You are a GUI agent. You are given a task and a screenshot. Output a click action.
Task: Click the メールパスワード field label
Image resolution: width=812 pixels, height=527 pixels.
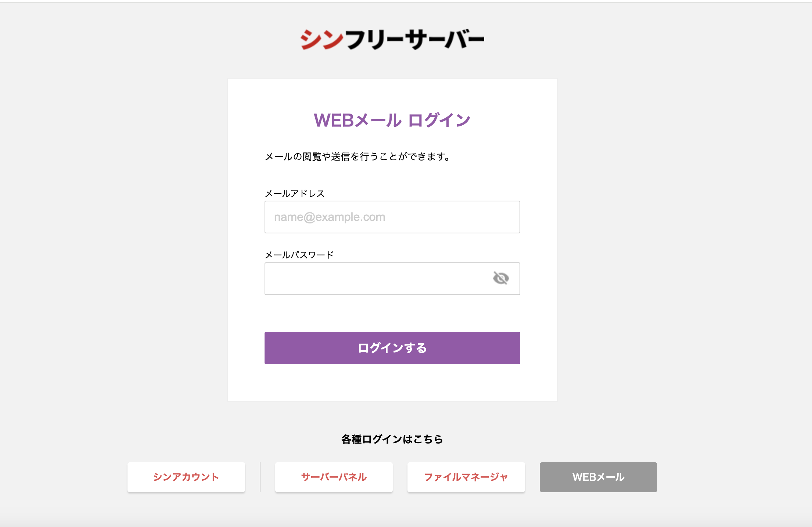click(299, 255)
